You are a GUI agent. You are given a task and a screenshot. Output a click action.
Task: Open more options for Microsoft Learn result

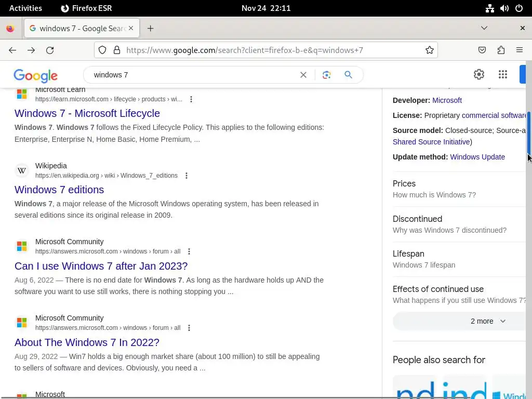(x=191, y=99)
